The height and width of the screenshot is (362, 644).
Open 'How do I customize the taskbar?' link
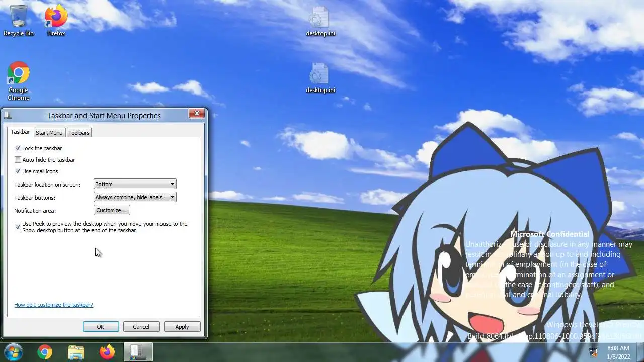(53, 305)
